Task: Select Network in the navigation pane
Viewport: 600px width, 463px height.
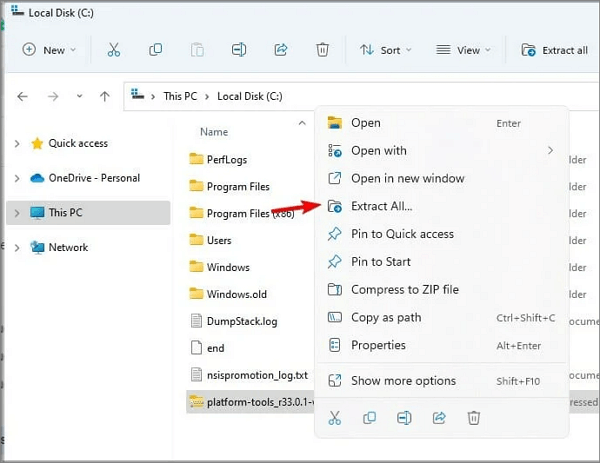Action: tap(68, 248)
